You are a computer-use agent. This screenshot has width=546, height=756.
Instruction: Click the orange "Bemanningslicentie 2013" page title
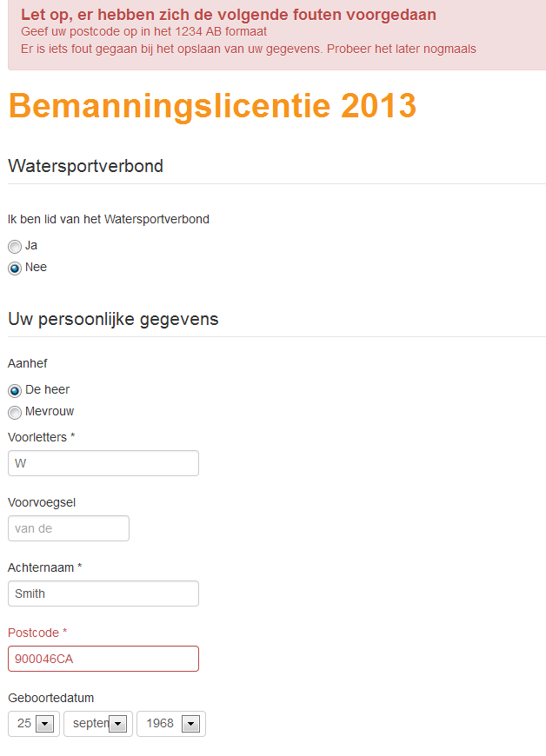pyautogui.click(x=212, y=106)
